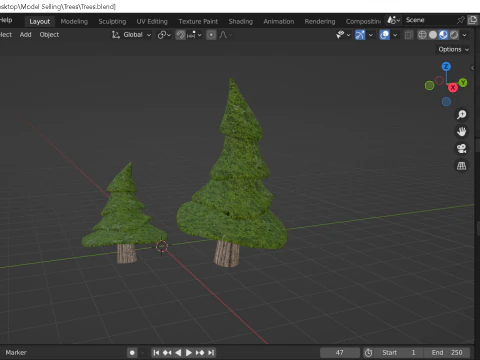Viewport: 480px width, 360px height.
Task: Switch to the Sculpting workspace tab
Action: click(112, 21)
